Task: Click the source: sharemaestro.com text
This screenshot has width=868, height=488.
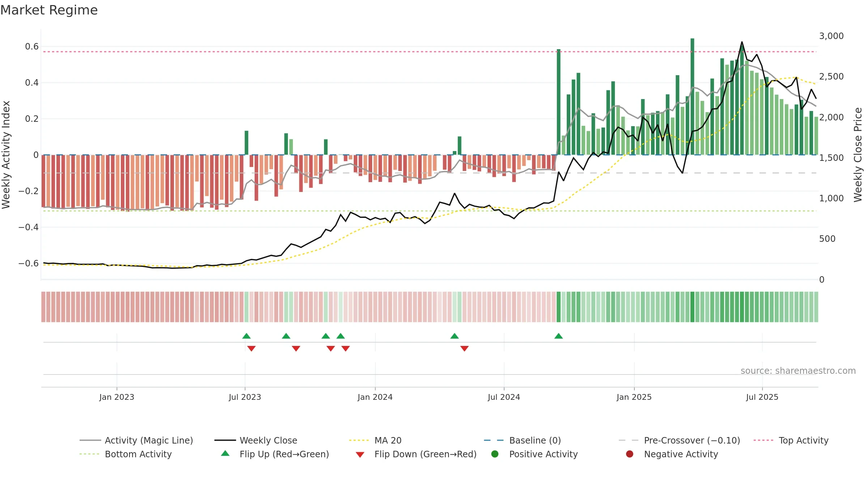Action: point(798,371)
